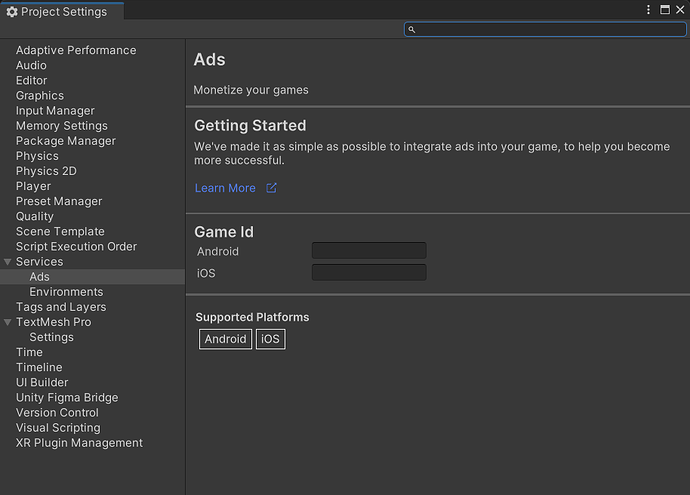Click the iOS Game Id field
This screenshot has height=495, width=690.
point(369,272)
